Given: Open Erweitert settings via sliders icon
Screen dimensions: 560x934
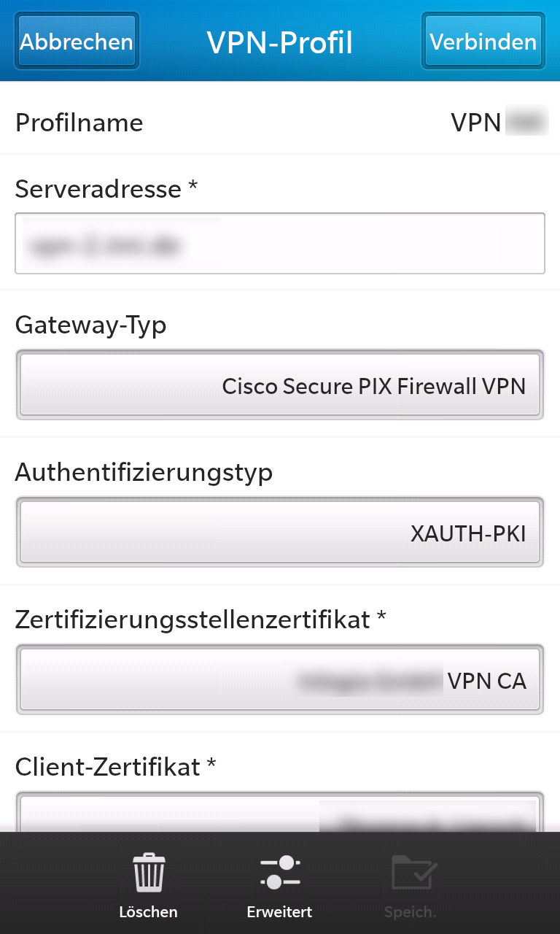Looking at the screenshot, I should [280, 873].
